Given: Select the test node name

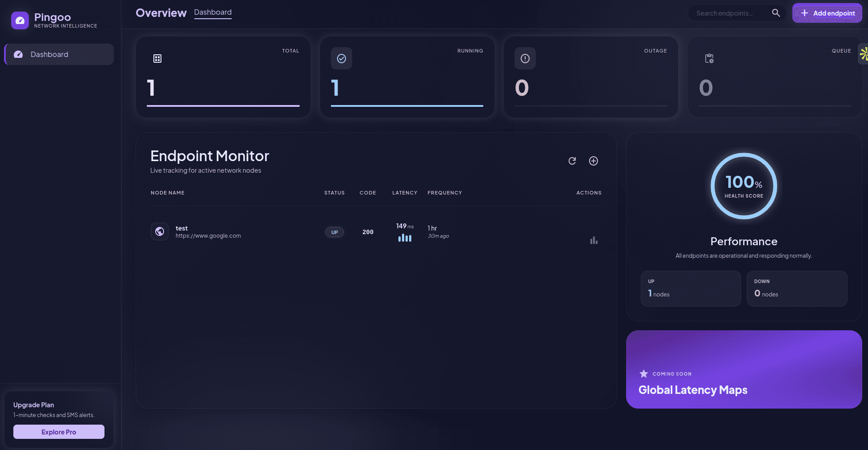Looking at the screenshot, I should [x=181, y=228].
